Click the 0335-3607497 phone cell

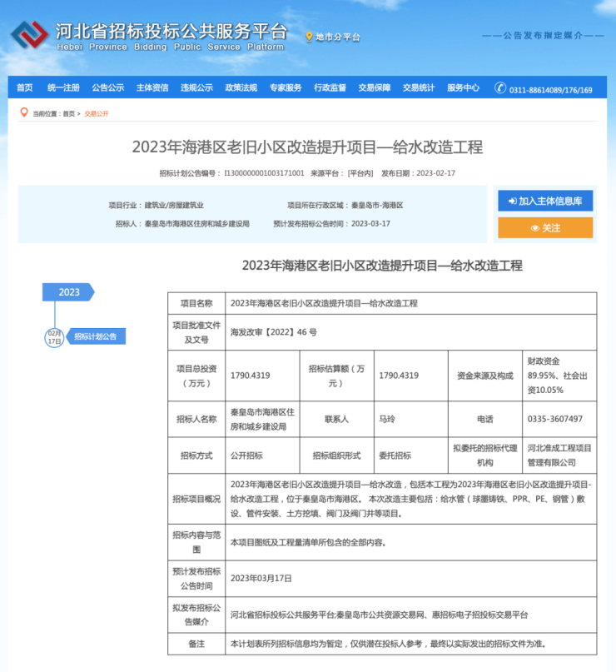(x=559, y=419)
